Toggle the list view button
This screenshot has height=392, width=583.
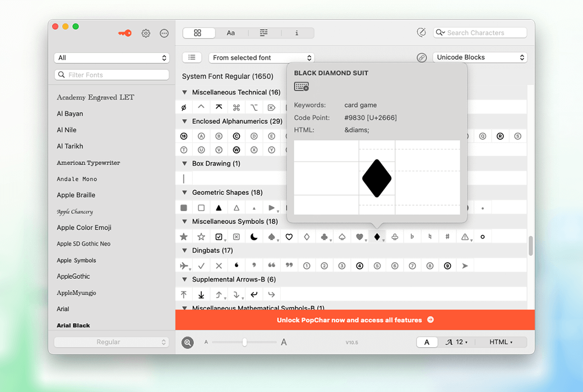tap(192, 58)
